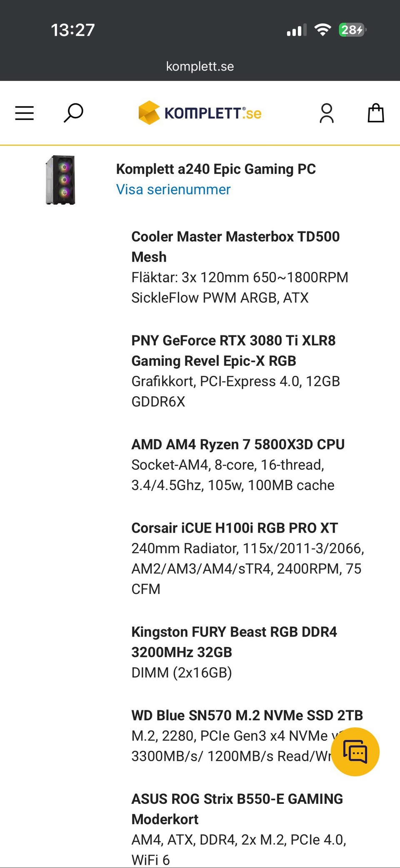The width and height of the screenshot is (400, 868).
Task: Tap the komplett.se address bar
Action: click(x=200, y=66)
